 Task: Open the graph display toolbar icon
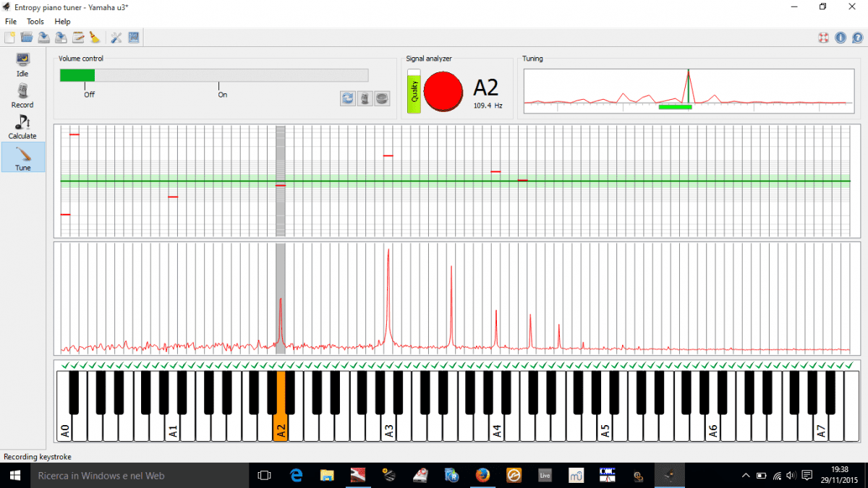click(x=134, y=38)
